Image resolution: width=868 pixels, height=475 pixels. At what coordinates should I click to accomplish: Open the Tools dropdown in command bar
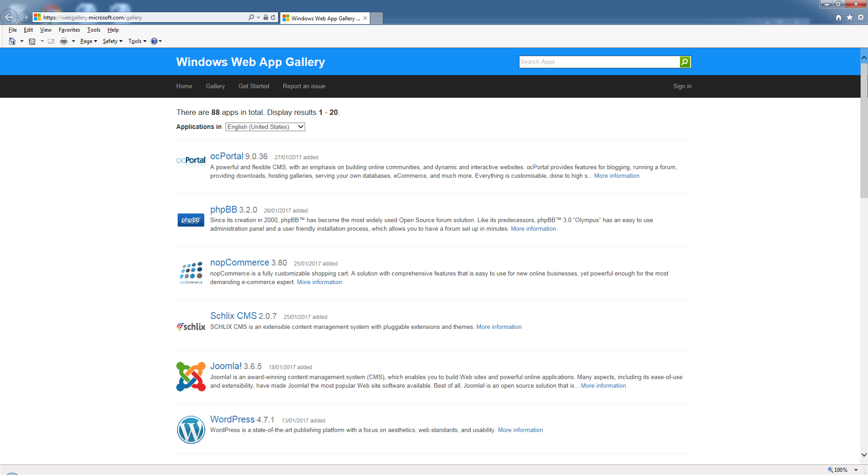tap(137, 41)
